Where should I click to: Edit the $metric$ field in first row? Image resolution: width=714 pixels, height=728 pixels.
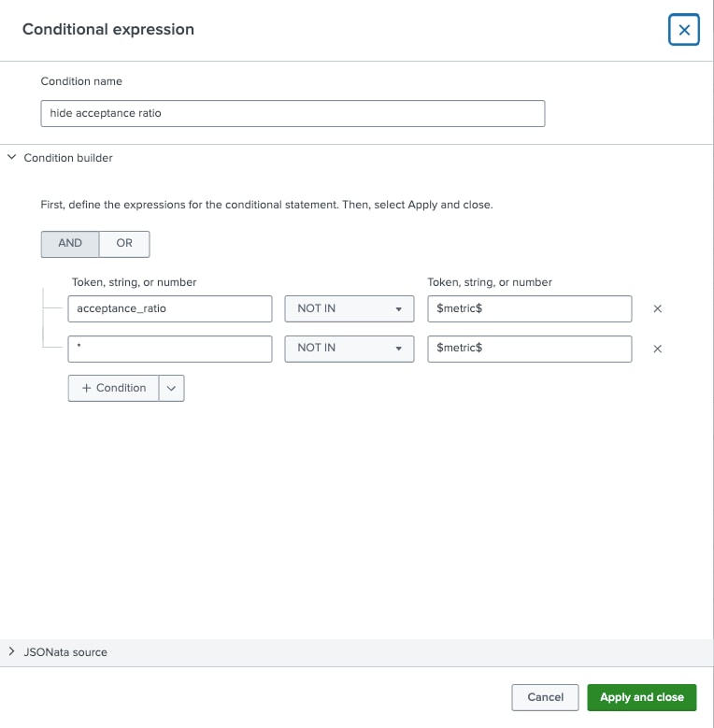point(529,308)
